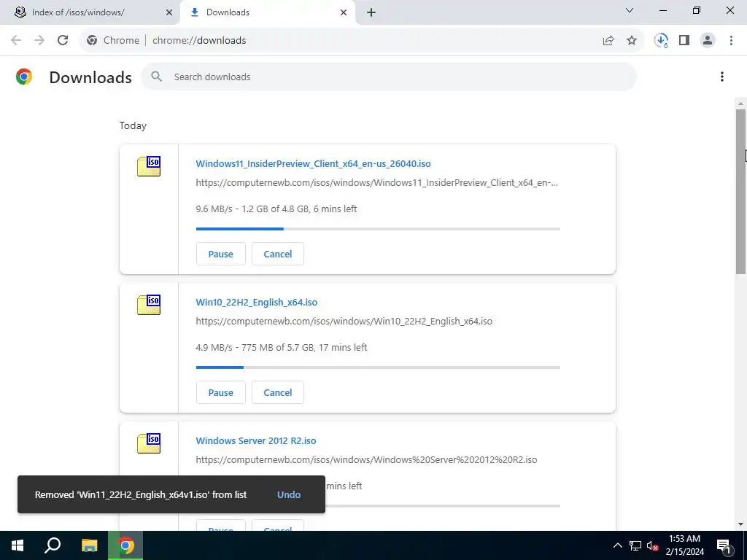Click the browser forward arrow
The image size is (747, 560).
pyautogui.click(x=39, y=40)
